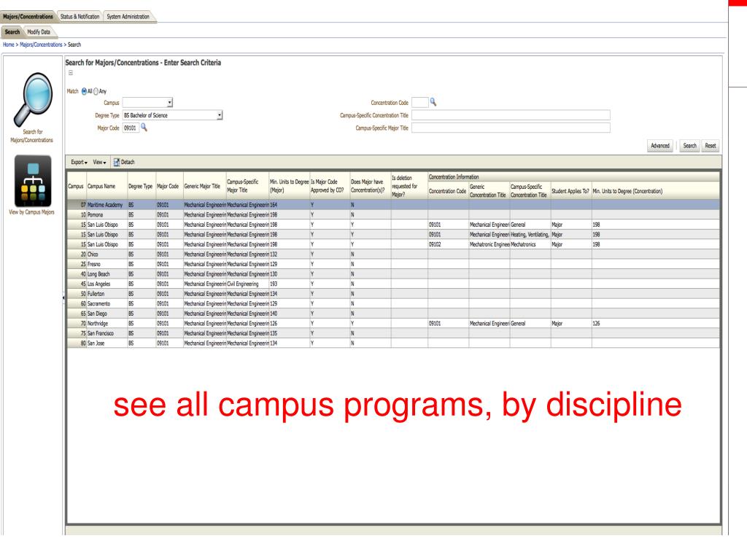This screenshot has height=560, width=747.
Task: Select the Los Angeles row
Action: pyautogui.click(x=393, y=284)
